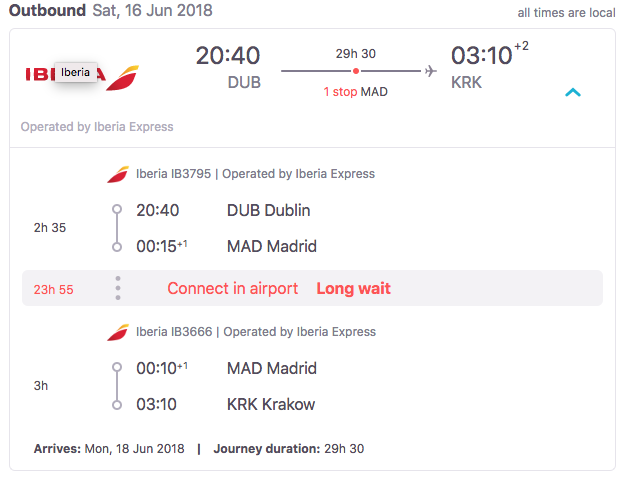627x480 pixels.
Task: Click the KRK Krakow arrival circle marker
Action: click(117, 405)
